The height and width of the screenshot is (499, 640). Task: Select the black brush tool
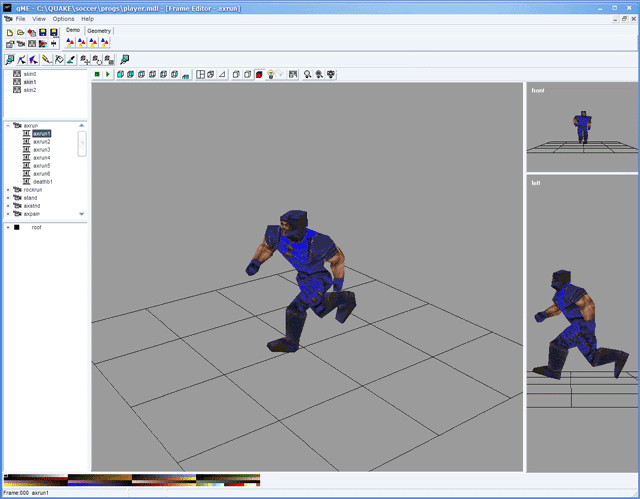(x=71, y=60)
